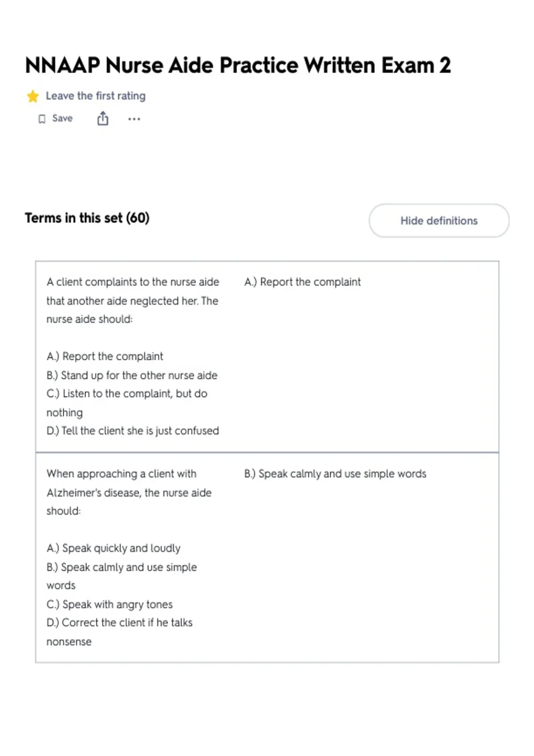This screenshot has width=534, height=756.
Task: Open the share icon
Action: pyautogui.click(x=103, y=118)
